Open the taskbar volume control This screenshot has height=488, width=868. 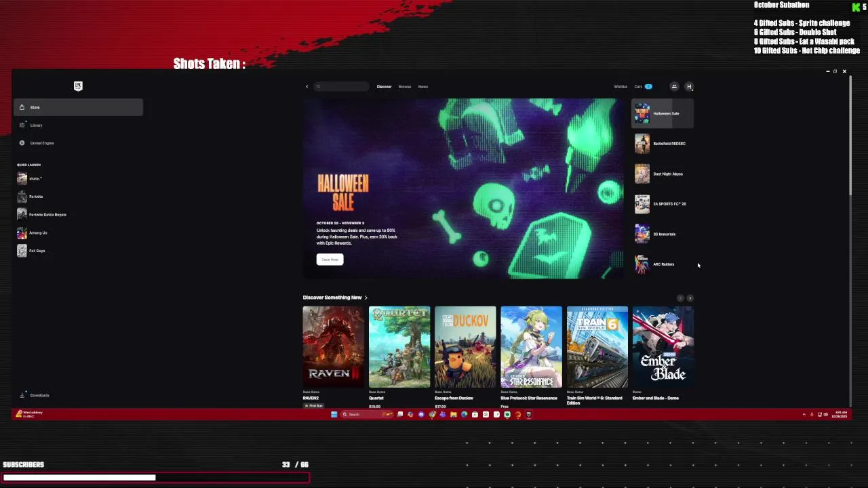(x=825, y=414)
